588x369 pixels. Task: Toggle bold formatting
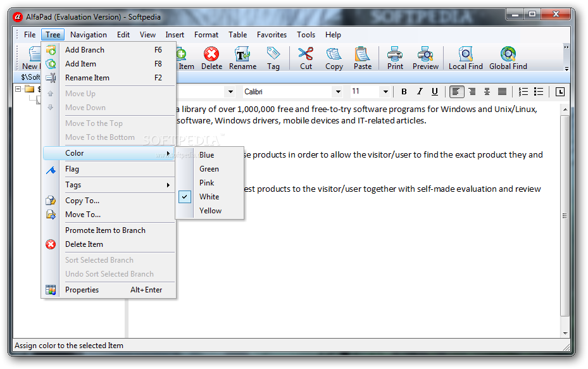point(404,92)
